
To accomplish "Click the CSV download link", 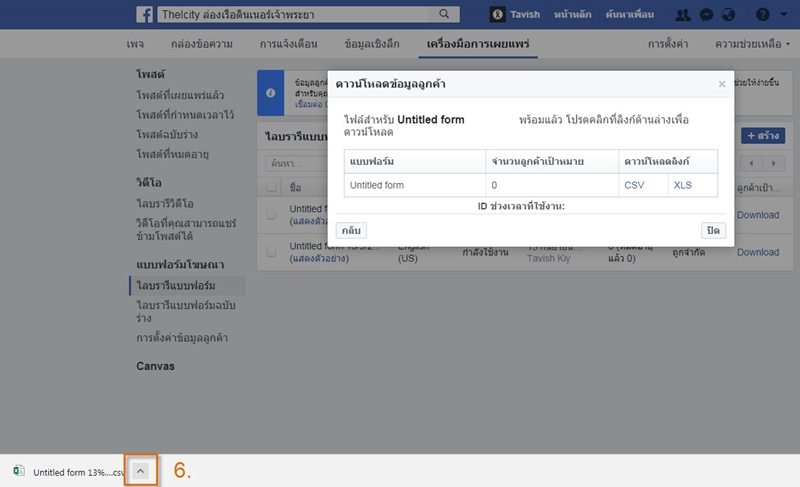I will 634,185.
